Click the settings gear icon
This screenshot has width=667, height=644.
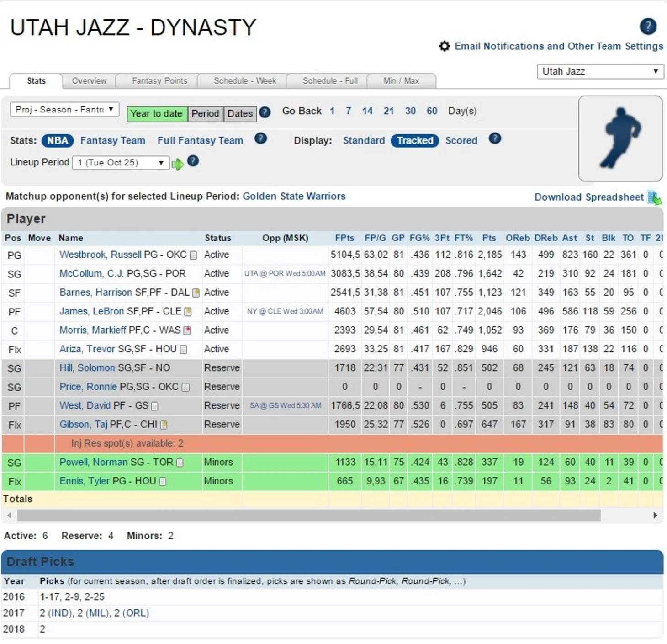point(444,46)
